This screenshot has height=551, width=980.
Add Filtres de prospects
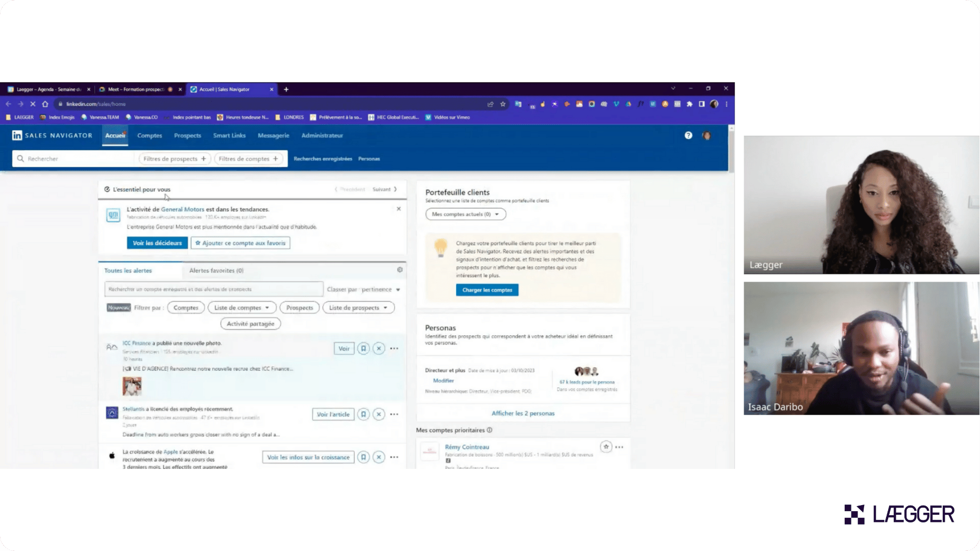coord(175,159)
